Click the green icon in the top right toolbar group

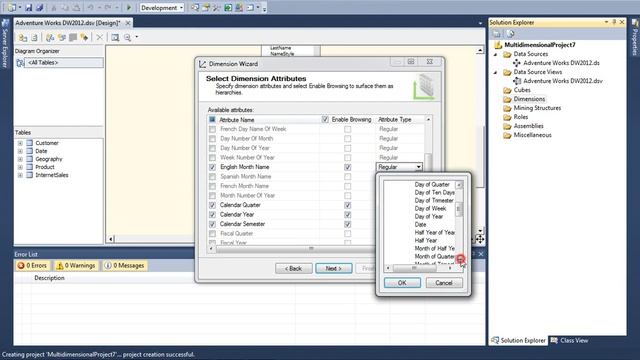click(228, 7)
